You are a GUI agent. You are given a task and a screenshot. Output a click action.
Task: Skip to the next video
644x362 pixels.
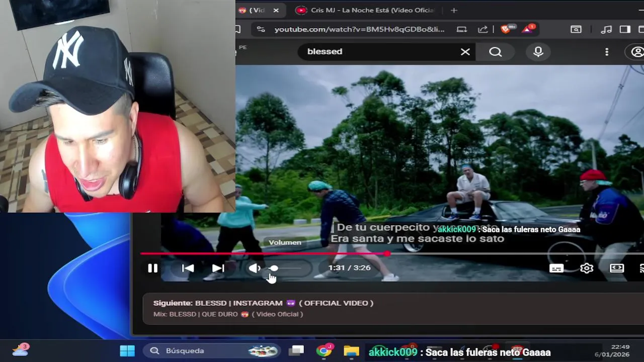(x=218, y=268)
